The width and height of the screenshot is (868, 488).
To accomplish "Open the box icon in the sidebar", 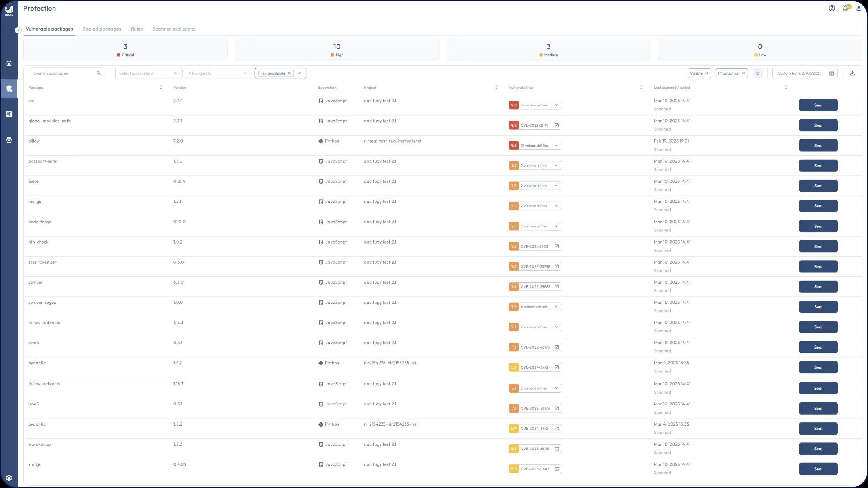I will tap(9, 140).
